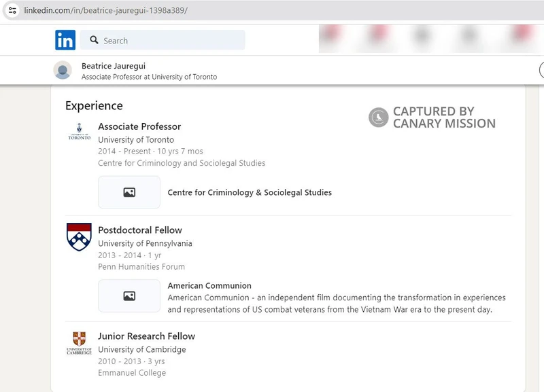
Task: Click 'University of Toronto' under Associate Professor
Action: (136, 140)
